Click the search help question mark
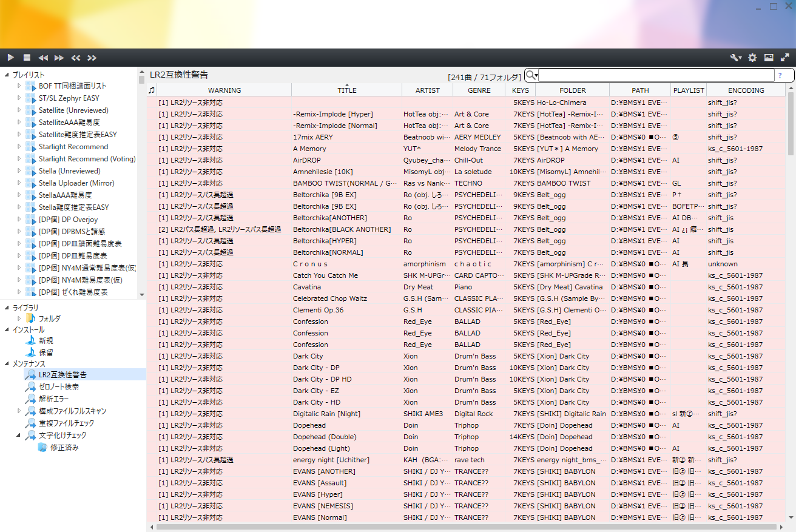Viewport: 796px width, 532px height. [780, 76]
